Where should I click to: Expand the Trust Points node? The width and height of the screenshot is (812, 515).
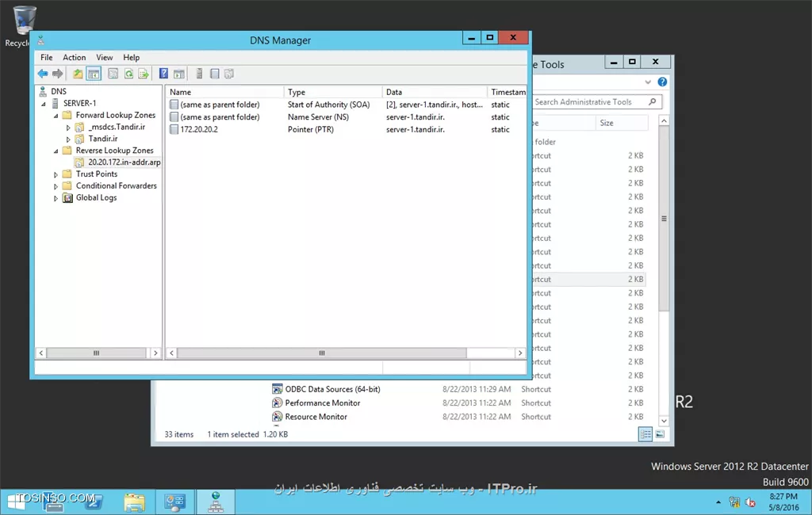56,174
